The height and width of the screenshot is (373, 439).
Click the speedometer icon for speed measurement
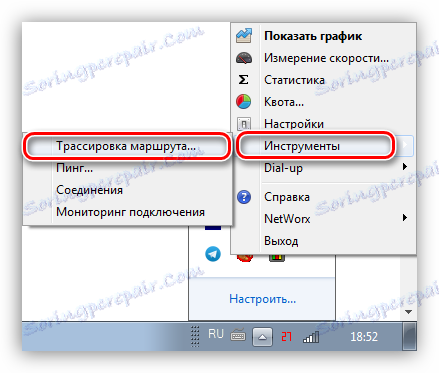[x=244, y=58]
